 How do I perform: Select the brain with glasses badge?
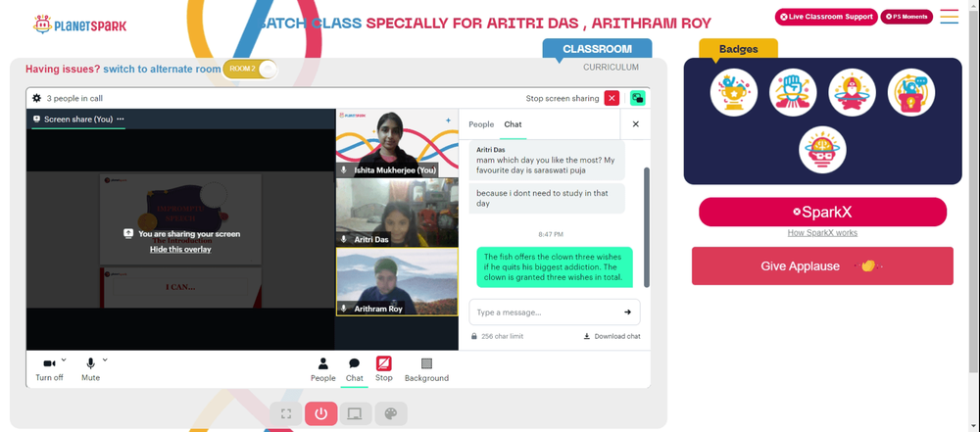click(x=822, y=151)
